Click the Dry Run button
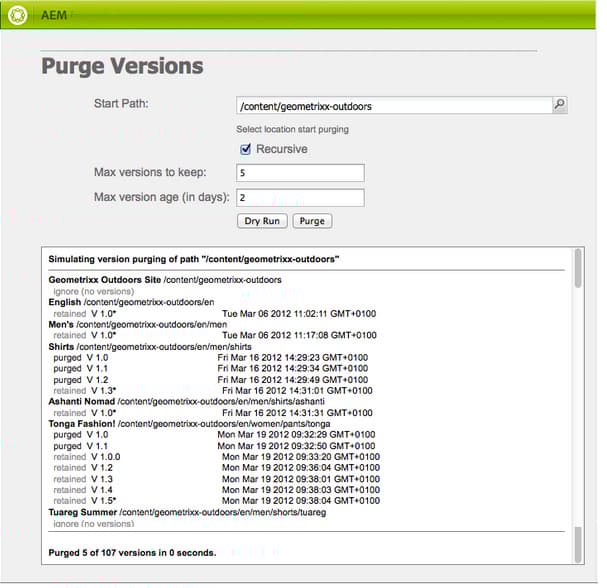The image size is (607, 588). pyautogui.click(x=262, y=221)
